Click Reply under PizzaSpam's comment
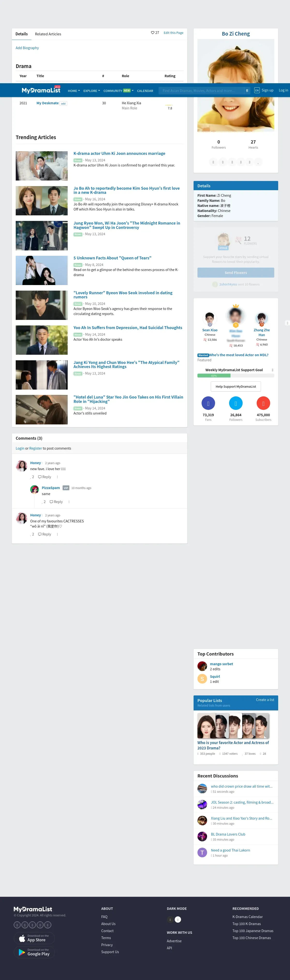The width and height of the screenshot is (290, 980). [x=56, y=502]
